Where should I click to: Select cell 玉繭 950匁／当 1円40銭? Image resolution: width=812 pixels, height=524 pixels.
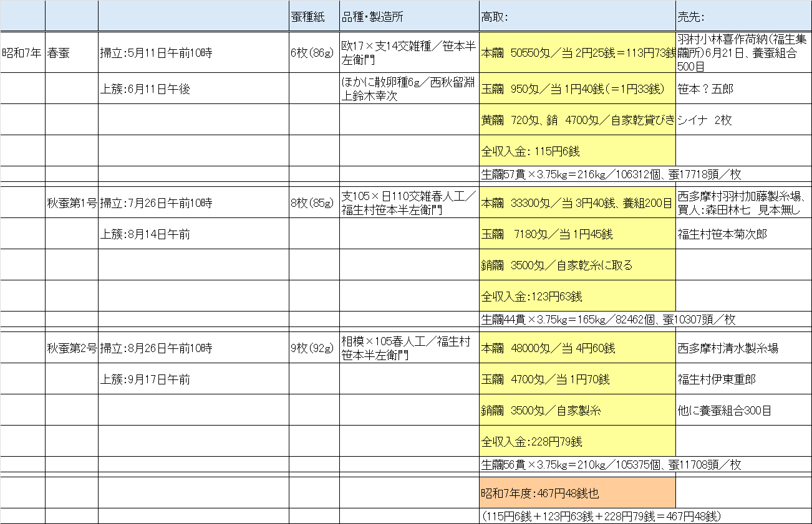[578, 88]
